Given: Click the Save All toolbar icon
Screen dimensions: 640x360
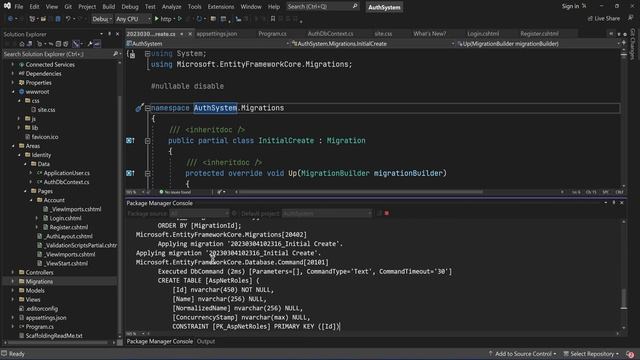Looking at the screenshot, I should point(58,19).
